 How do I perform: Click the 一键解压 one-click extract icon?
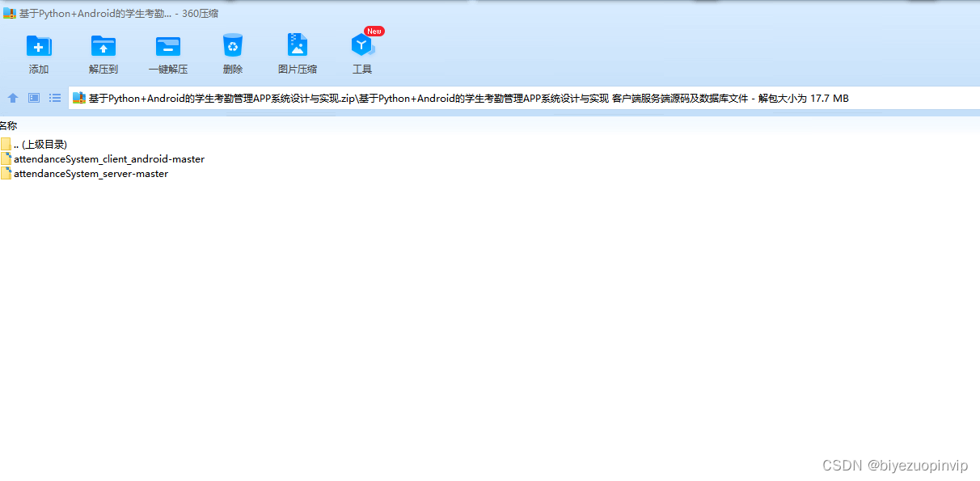click(x=167, y=53)
